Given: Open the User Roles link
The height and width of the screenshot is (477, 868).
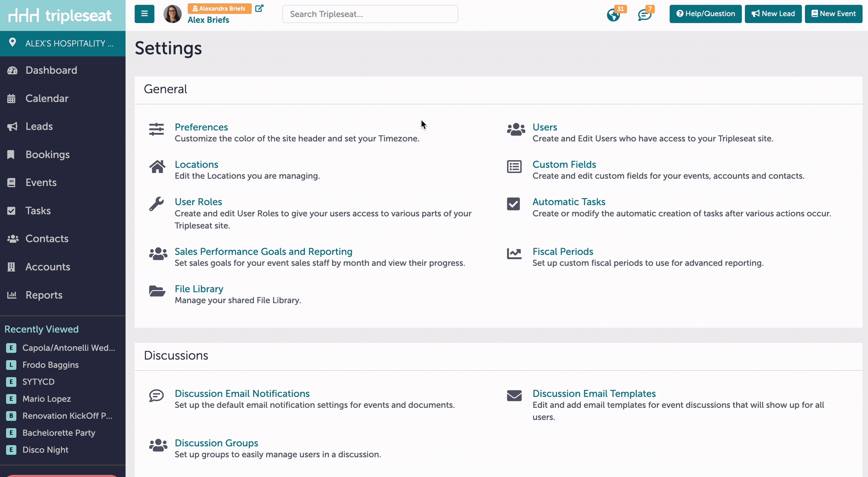Looking at the screenshot, I should pyautogui.click(x=198, y=202).
